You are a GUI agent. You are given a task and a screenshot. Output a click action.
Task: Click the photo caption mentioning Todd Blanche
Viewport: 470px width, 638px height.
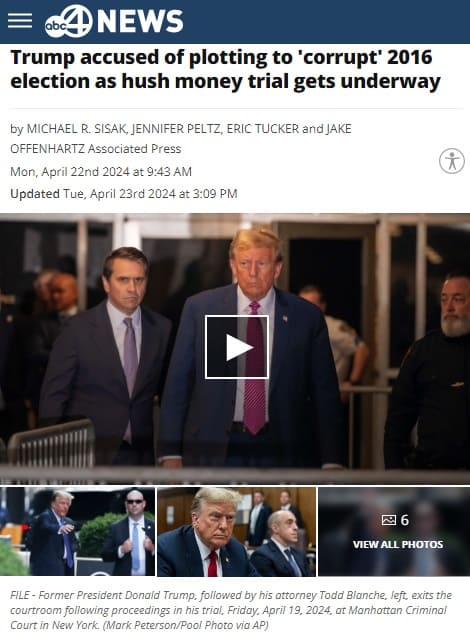(x=231, y=610)
